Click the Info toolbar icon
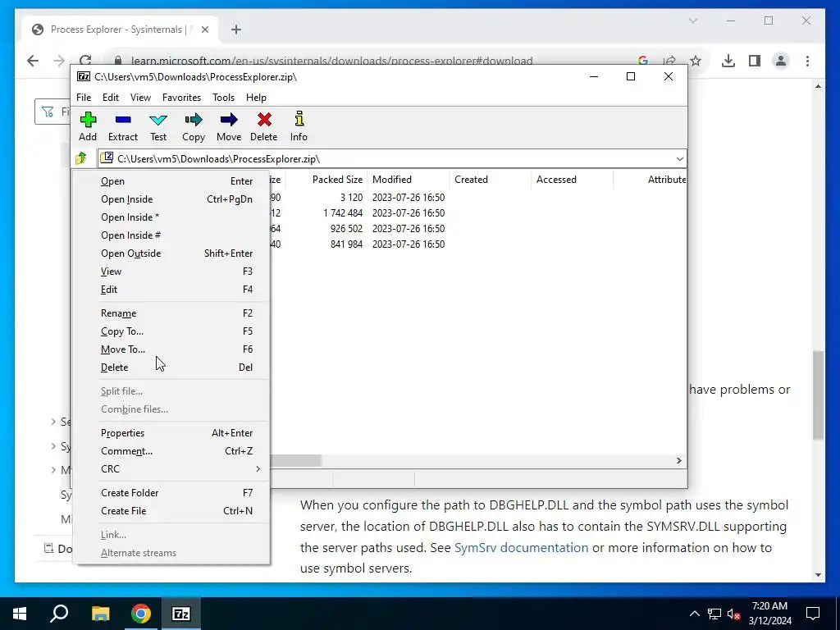The image size is (840, 630). [299, 126]
